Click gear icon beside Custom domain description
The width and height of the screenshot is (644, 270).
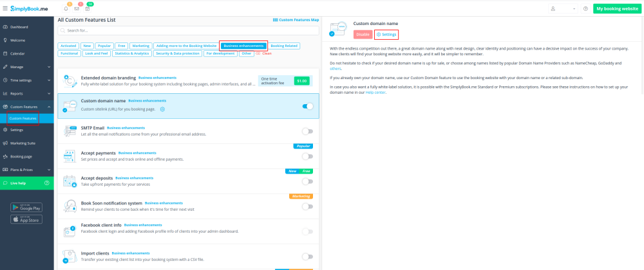(162, 109)
